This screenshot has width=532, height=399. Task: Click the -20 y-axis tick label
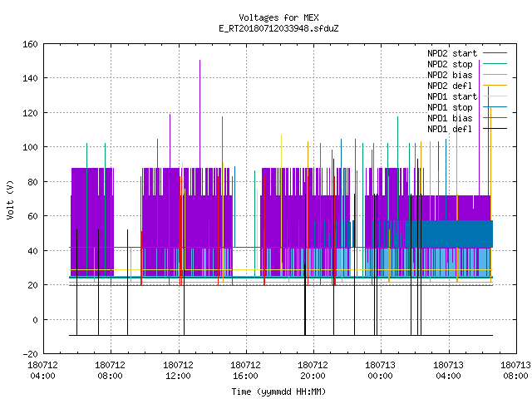pyautogui.click(x=30, y=354)
